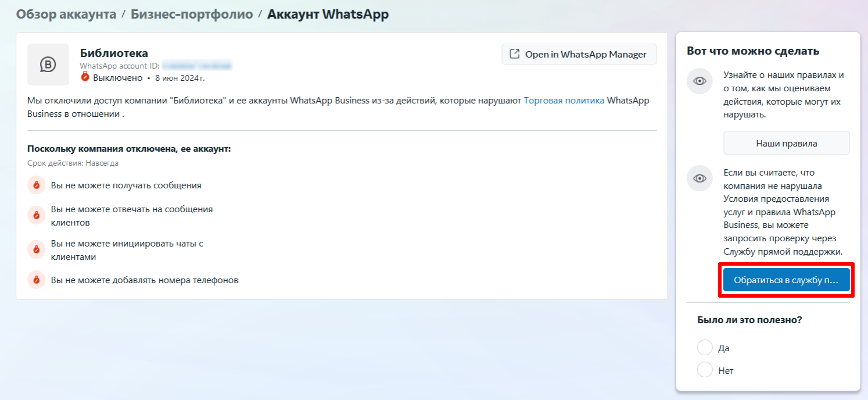
Task: Click the disabled status icon beside "Выключено"
Action: 85,77
